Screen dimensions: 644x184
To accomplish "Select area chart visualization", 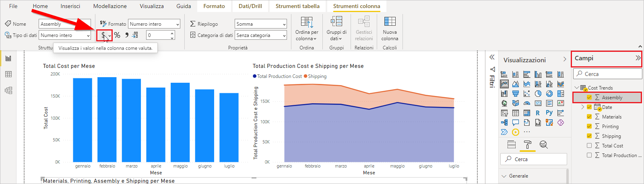I will pos(515,84).
